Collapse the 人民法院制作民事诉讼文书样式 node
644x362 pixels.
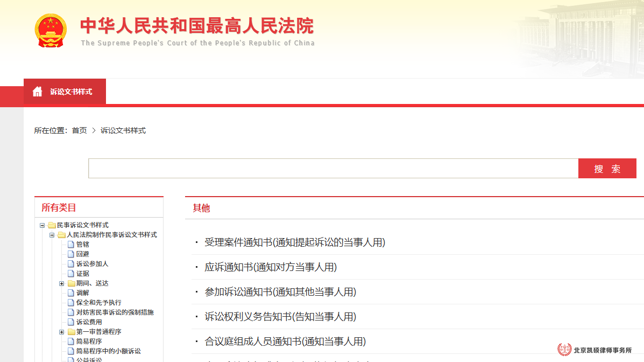52,235
